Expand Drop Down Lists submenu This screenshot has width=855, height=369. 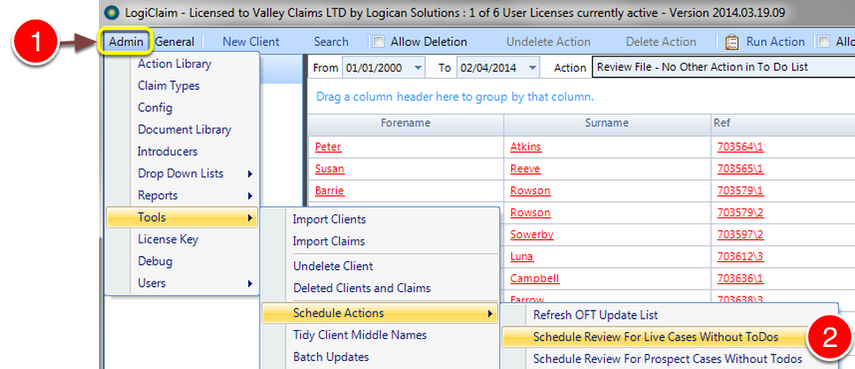[183, 173]
